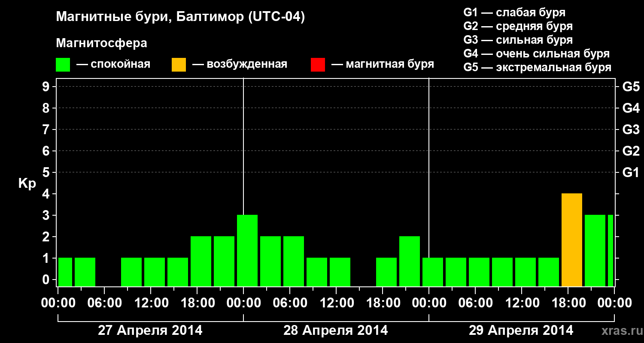Click 'G3 — сильная буря' legend line
Image resolution: width=644 pixels, height=343 pixels.
[x=518, y=40]
